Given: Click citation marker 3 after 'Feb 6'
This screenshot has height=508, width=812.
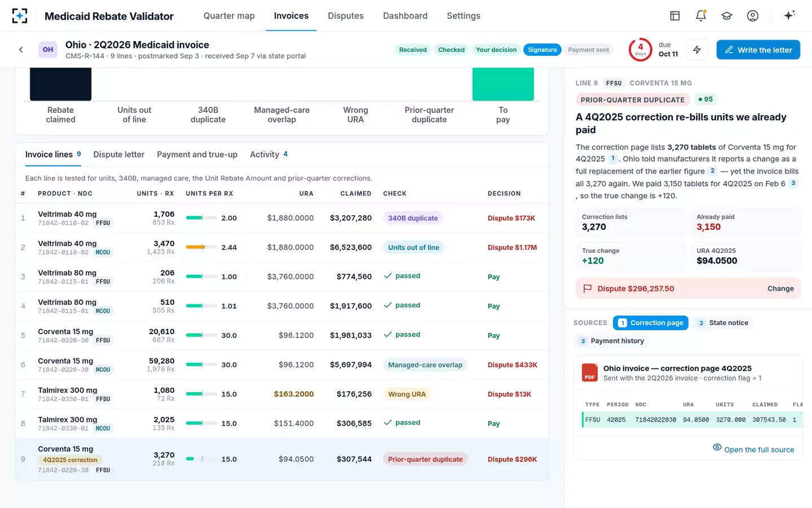Looking at the screenshot, I should tap(793, 183).
